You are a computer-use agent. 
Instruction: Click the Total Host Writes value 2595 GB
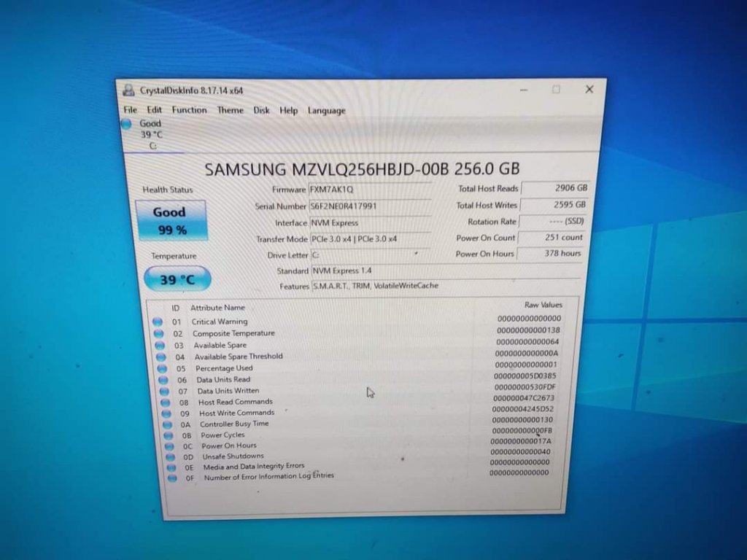click(554, 205)
